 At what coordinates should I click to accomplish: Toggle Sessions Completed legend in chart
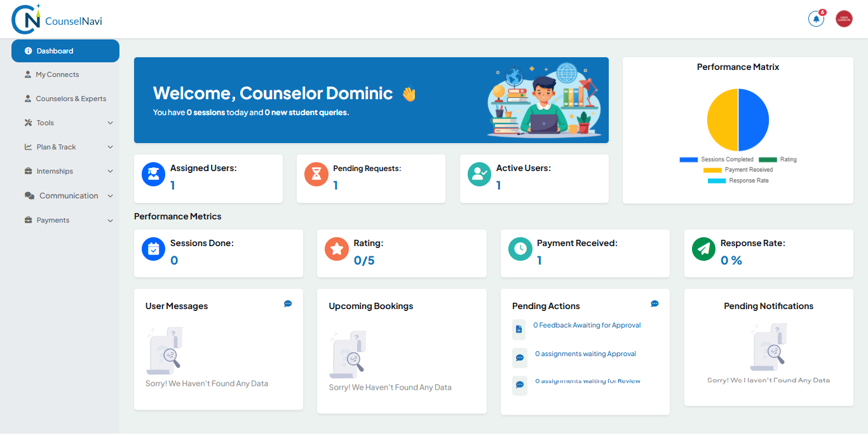(716, 160)
